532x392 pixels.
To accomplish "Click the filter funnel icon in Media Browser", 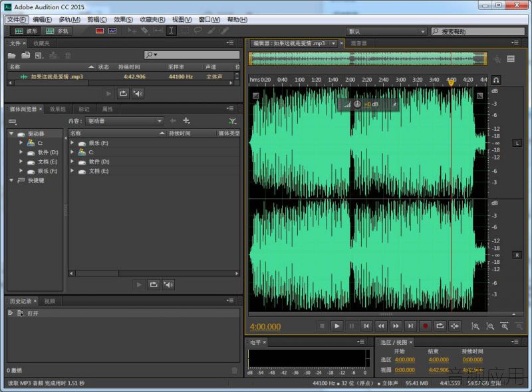I will point(232,121).
